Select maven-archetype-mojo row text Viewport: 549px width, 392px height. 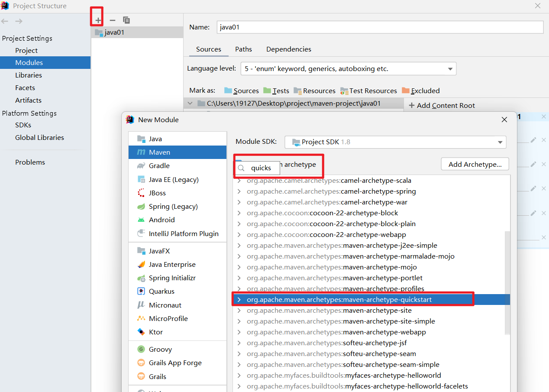pyautogui.click(x=332, y=267)
